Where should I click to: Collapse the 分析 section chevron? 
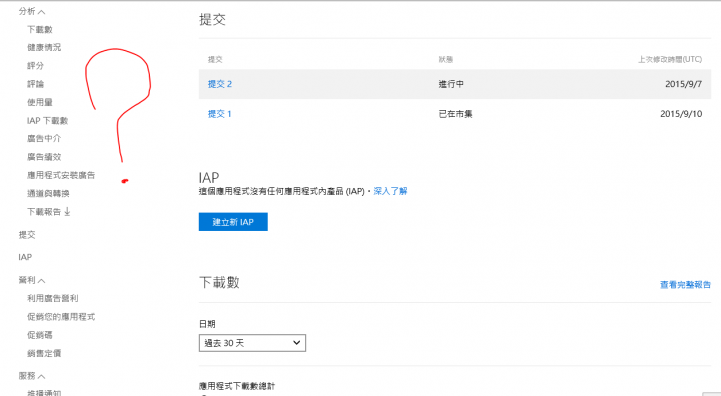pos(41,12)
